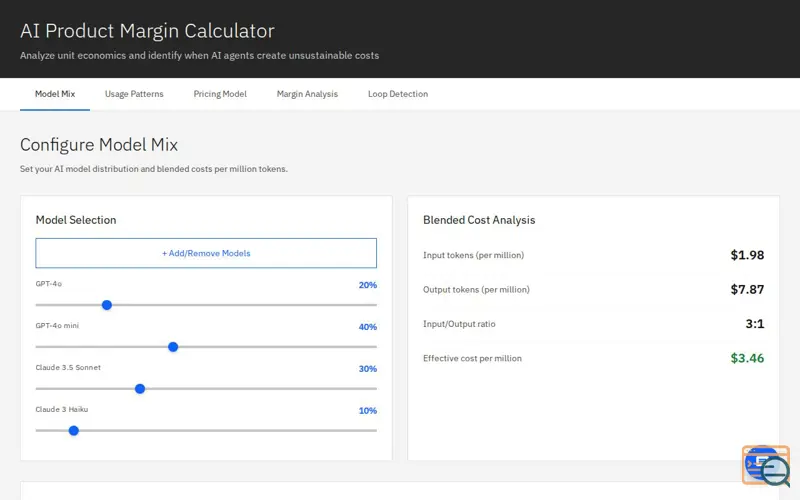Select the Loop Detection tab
800x500 pixels.
pyautogui.click(x=398, y=94)
